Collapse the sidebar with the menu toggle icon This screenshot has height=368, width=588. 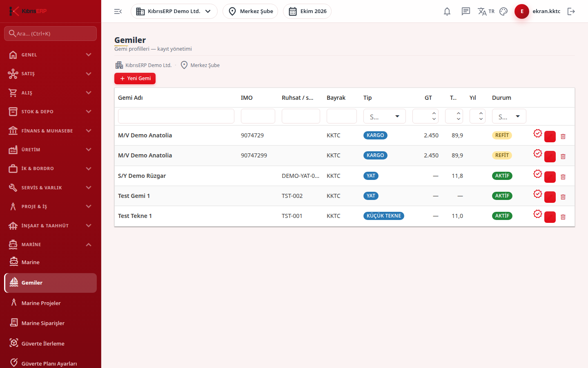[118, 11]
